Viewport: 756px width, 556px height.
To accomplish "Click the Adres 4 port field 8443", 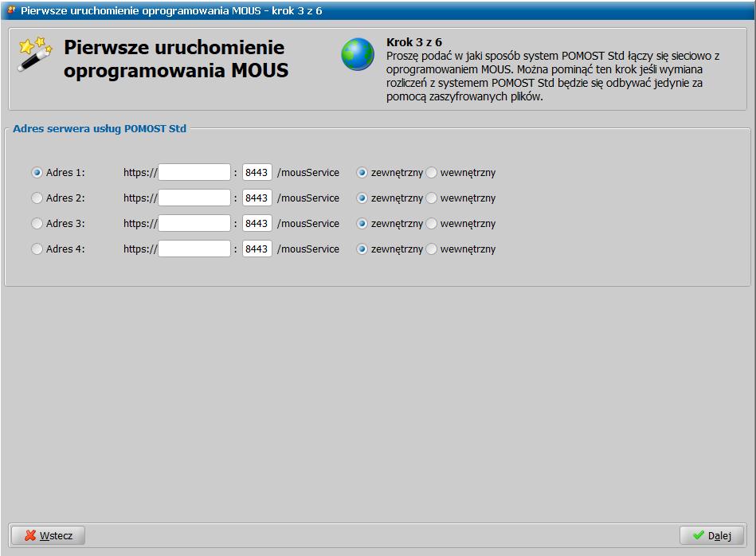I will click(257, 249).
